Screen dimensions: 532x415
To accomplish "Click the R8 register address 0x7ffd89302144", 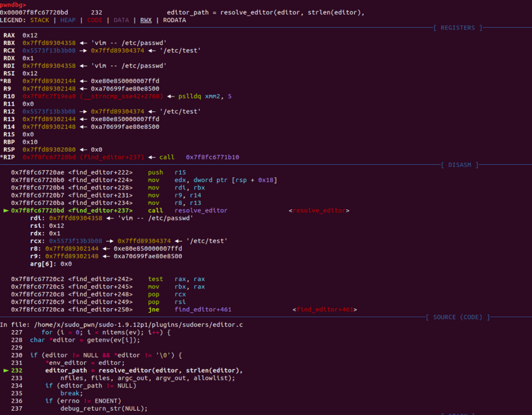I will 49,81.
